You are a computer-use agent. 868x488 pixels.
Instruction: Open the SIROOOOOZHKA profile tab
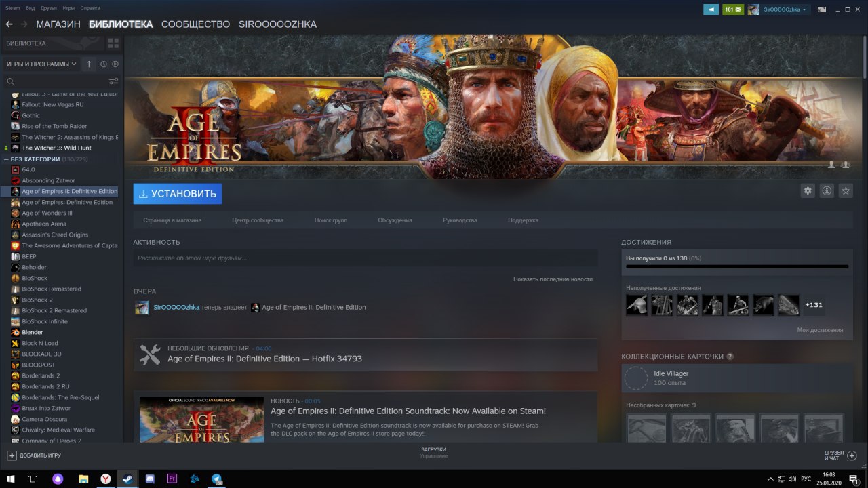coord(277,24)
